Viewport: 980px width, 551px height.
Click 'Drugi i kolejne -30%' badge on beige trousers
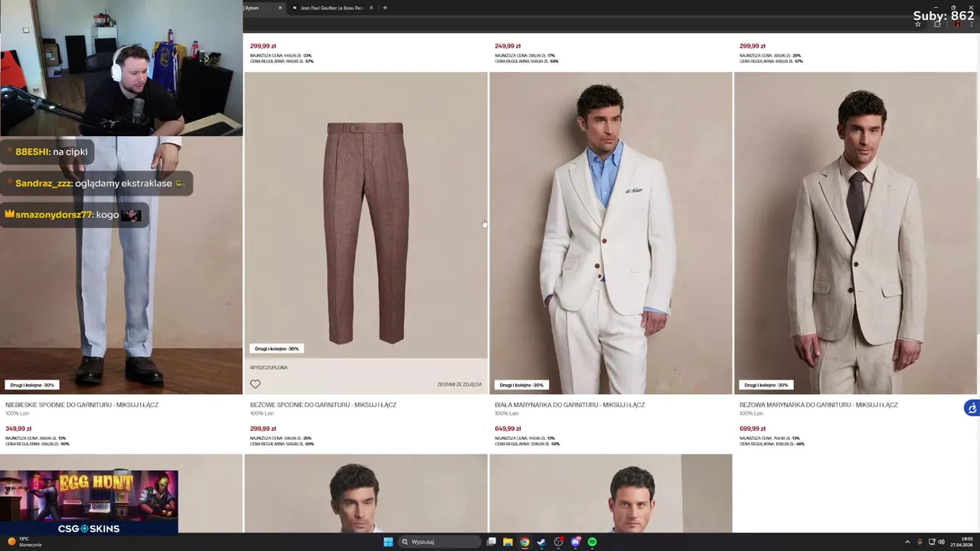[276, 348]
